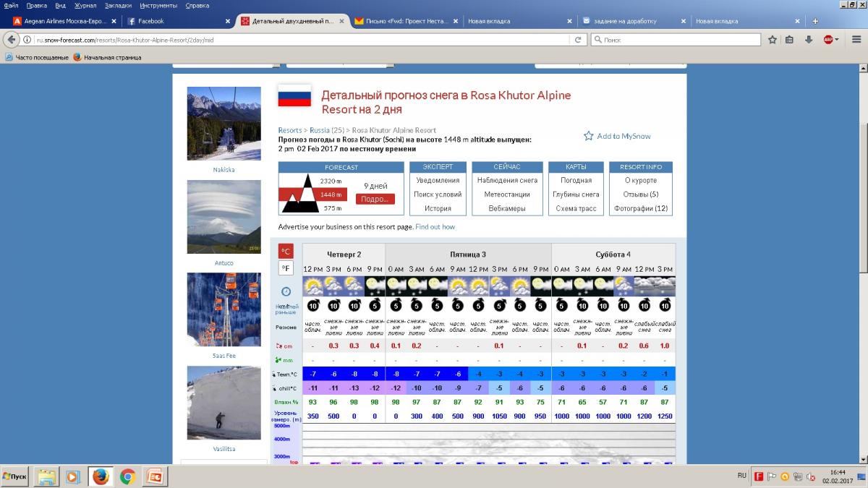Click the Saturday 3 PM wind speed icon

[x=665, y=305]
